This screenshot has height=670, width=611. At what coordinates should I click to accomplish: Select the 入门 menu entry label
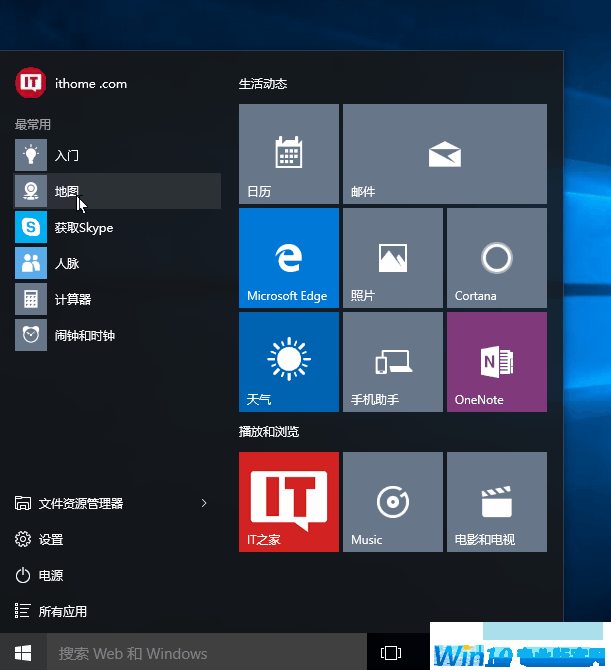tap(67, 156)
